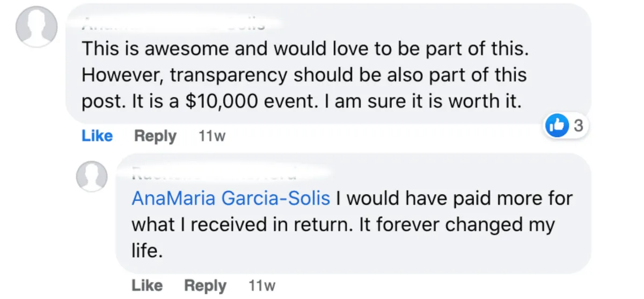Viewport: 644px width, 299px height.
Task: Reply to the transparency comment
Action: point(155,136)
